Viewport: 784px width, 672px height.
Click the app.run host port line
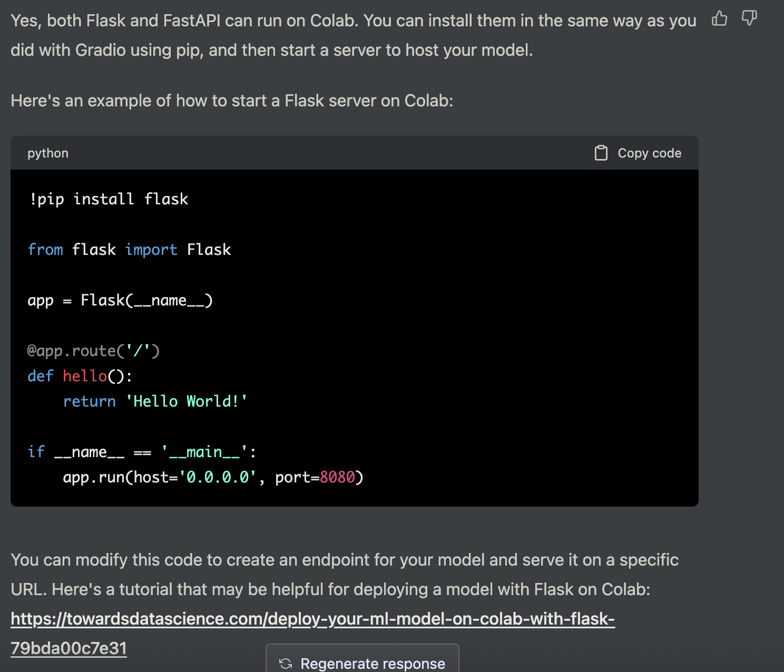213,477
